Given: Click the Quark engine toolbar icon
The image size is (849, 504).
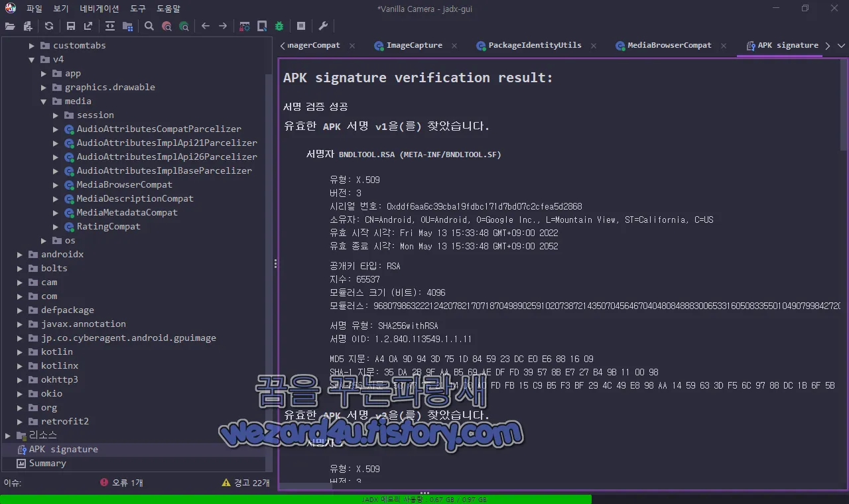Looking at the screenshot, I should tap(262, 27).
